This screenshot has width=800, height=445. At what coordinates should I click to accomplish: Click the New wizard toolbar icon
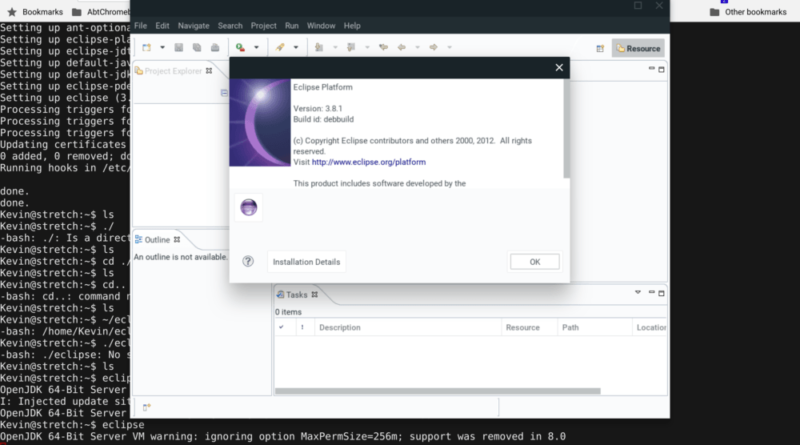(x=147, y=47)
